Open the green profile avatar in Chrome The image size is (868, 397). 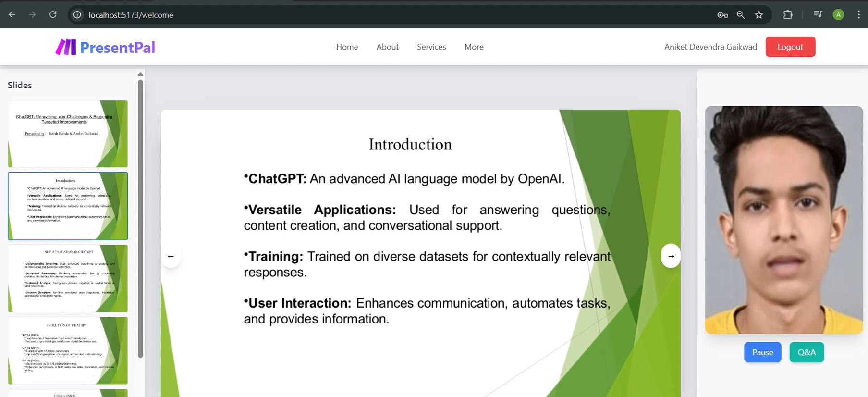[838, 15]
